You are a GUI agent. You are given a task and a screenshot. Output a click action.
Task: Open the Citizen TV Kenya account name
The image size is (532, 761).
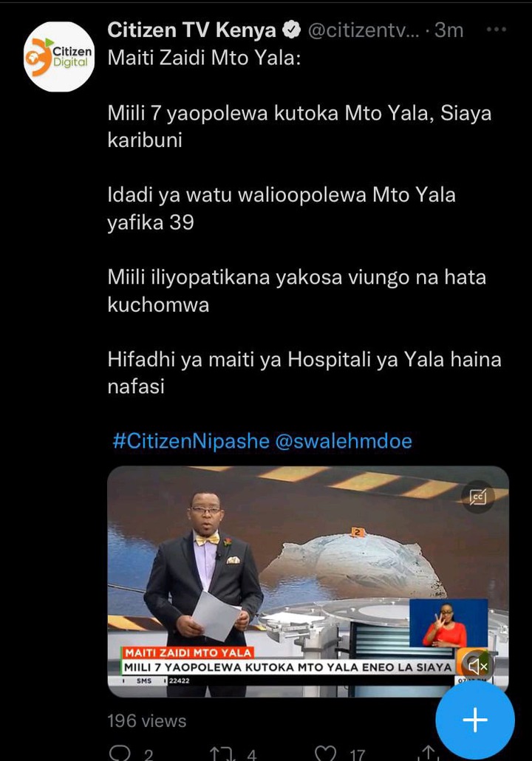191,30
